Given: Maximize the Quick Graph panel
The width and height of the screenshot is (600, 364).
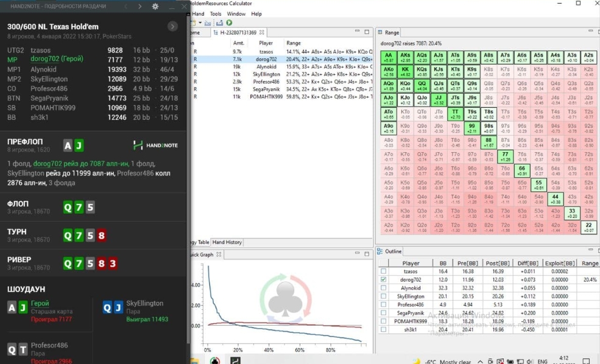Looking at the screenshot, I should pos(367,253).
